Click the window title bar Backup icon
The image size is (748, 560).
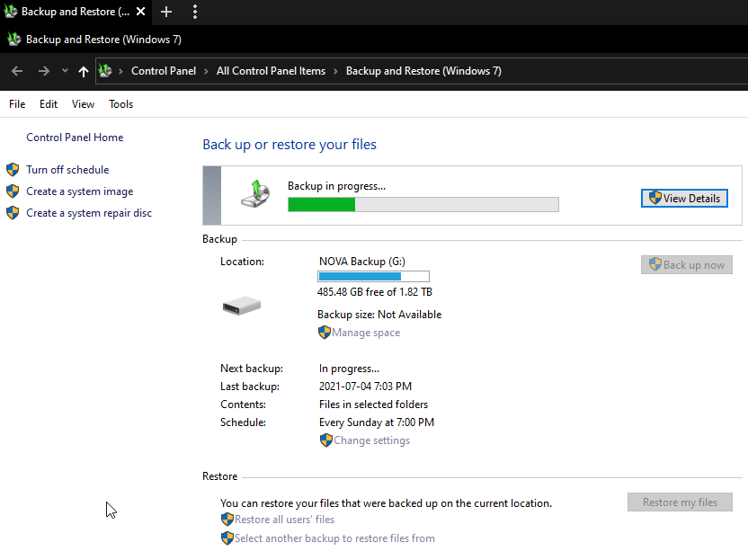14,40
